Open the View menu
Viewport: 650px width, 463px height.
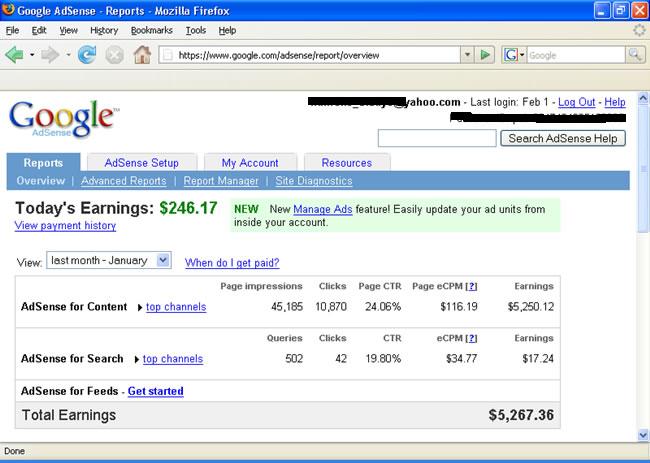(x=68, y=30)
